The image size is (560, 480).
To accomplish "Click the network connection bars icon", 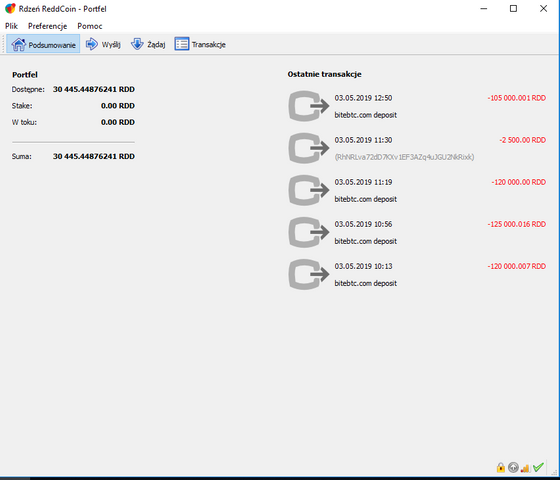I will click(525, 468).
